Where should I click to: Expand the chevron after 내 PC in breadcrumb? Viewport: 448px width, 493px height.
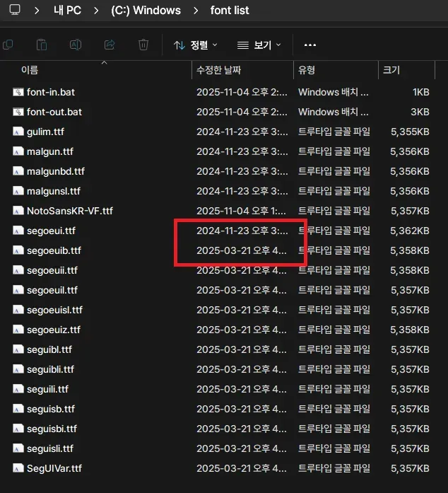coord(95,11)
